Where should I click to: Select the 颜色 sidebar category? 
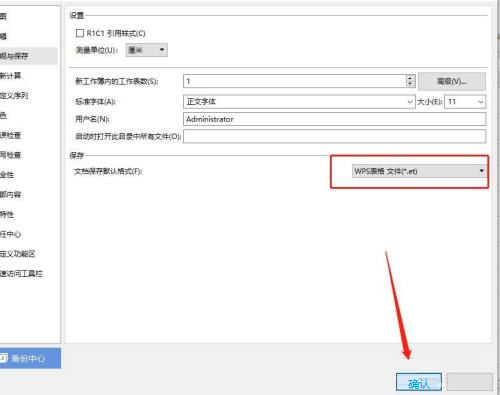point(3,115)
